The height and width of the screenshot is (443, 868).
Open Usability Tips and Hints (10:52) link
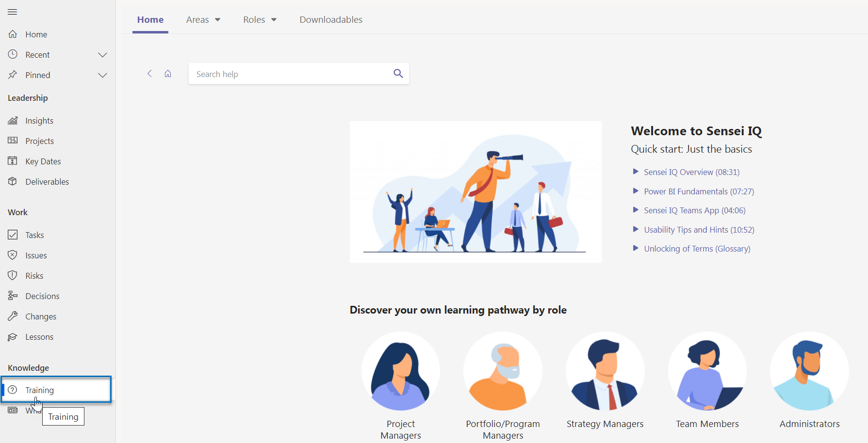click(x=699, y=230)
